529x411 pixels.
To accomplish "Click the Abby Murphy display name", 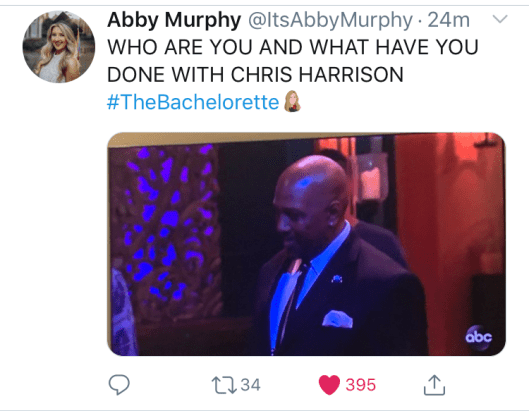I will [x=174, y=20].
